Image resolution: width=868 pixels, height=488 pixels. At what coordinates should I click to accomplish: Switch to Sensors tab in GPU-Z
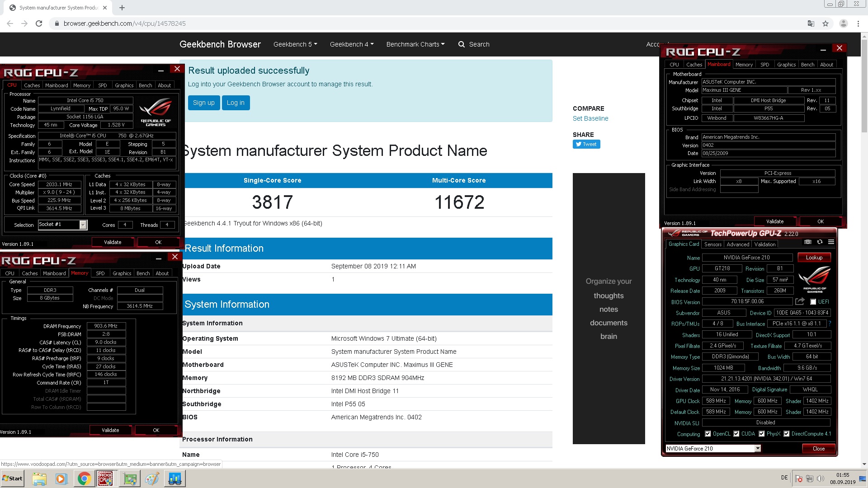(x=713, y=244)
